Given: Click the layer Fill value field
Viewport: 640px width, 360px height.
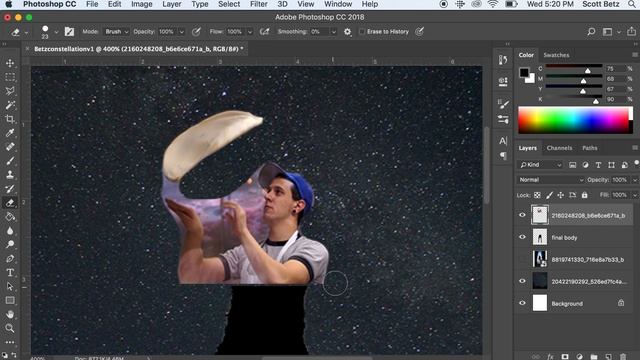Looking at the screenshot, I should click(619, 195).
